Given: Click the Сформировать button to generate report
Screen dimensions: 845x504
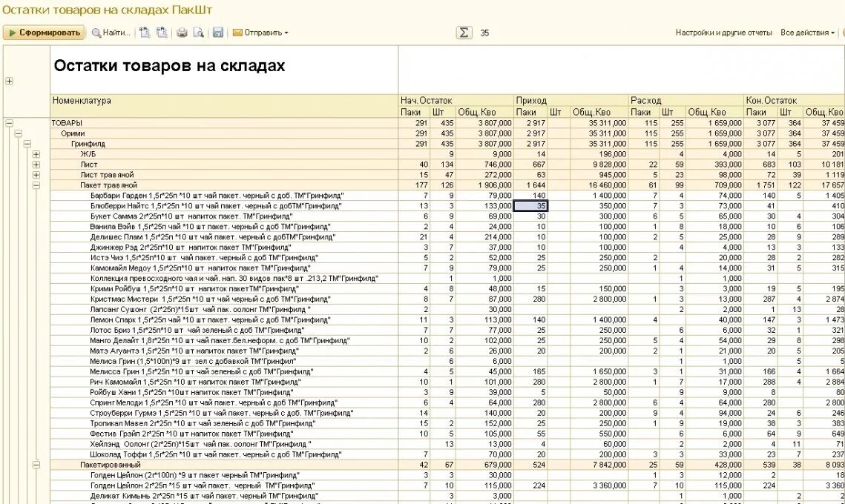Looking at the screenshot, I should tap(44, 33).
